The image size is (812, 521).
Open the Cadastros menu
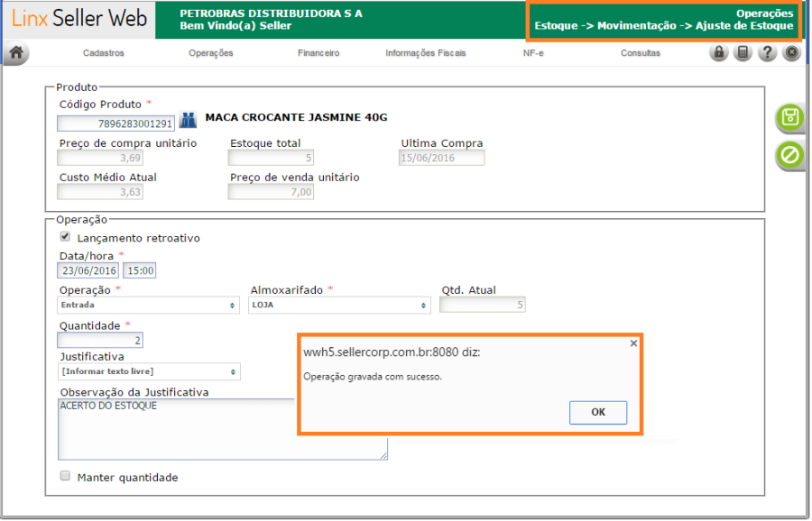pyautogui.click(x=104, y=53)
